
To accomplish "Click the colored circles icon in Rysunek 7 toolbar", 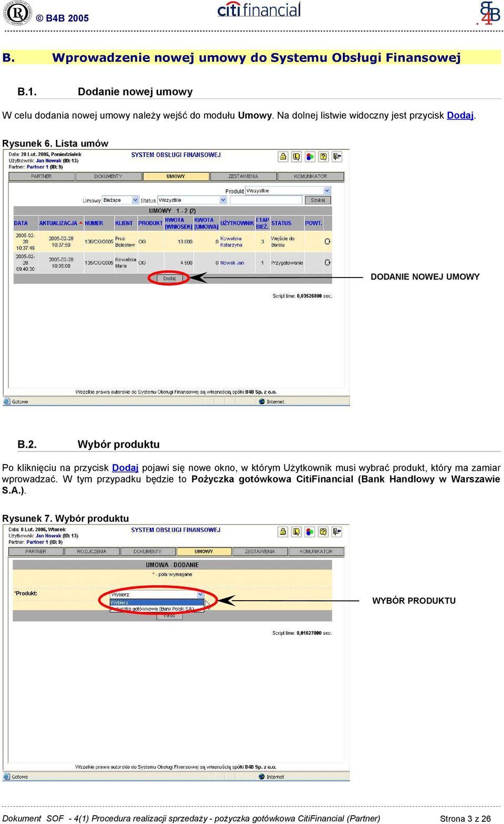I will [x=310, y=532].
